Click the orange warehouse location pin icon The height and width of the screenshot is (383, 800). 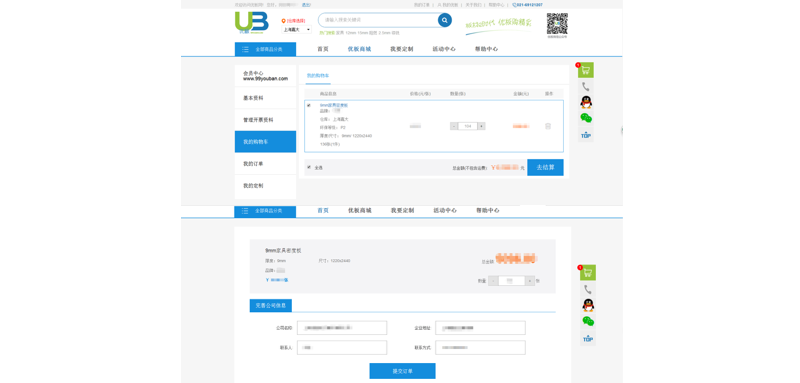click(x=284, y=21)
